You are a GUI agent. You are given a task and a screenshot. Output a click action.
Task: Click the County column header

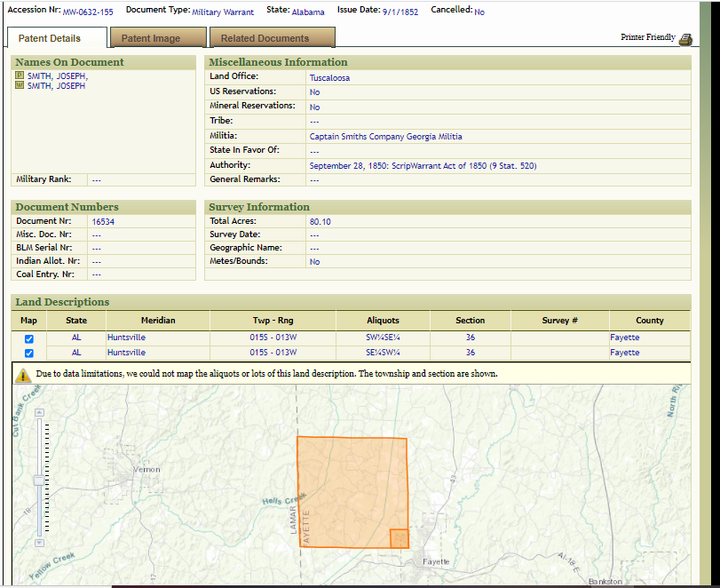(x=649, y=321)
